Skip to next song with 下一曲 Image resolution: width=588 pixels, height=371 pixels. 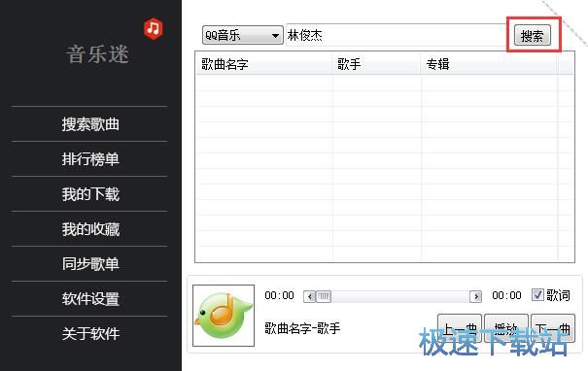pos(553,328)
